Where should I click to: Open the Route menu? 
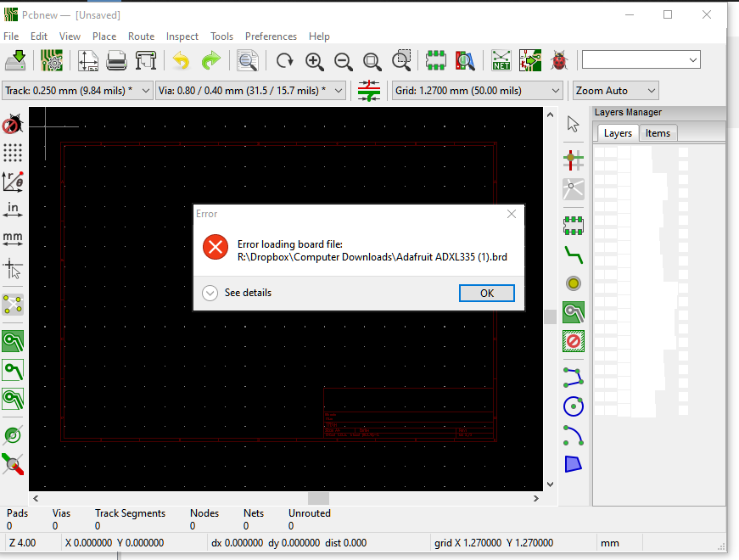click(x=141, y=36)
